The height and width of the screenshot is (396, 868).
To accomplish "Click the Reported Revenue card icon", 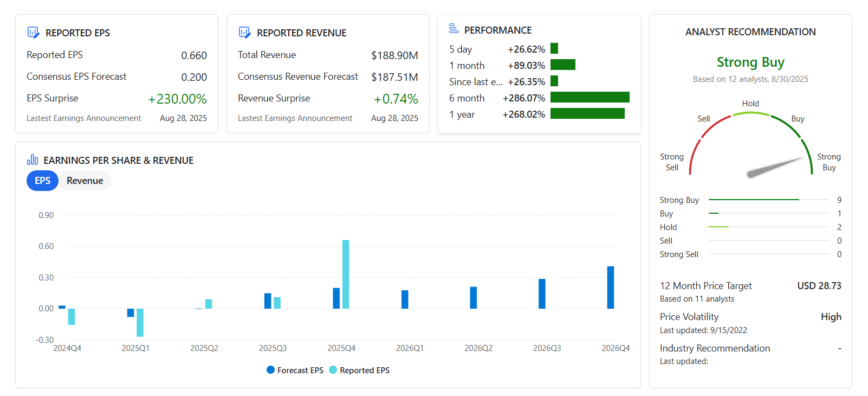I will [x=244, y=33].
